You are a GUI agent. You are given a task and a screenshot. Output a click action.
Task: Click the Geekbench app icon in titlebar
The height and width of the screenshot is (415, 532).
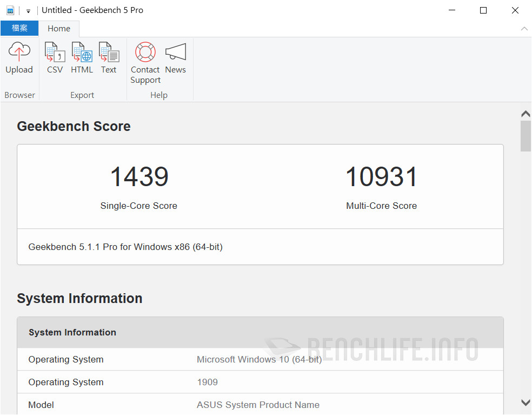tap(10, 10)
